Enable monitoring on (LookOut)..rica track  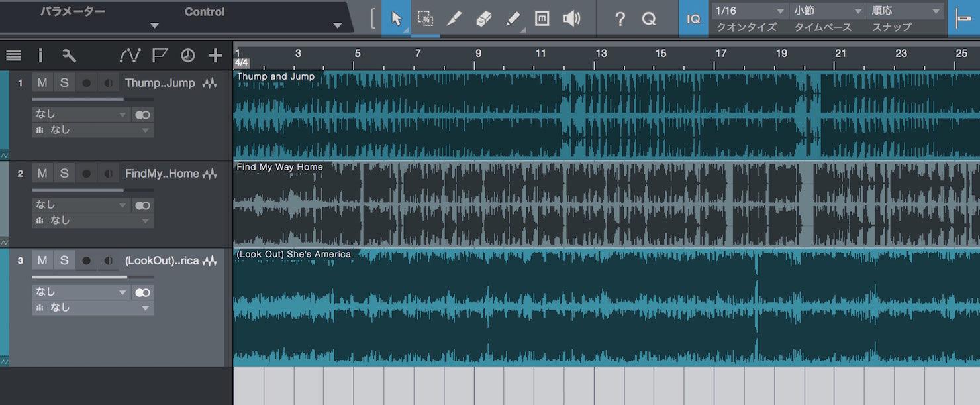[x=108, y=260]
